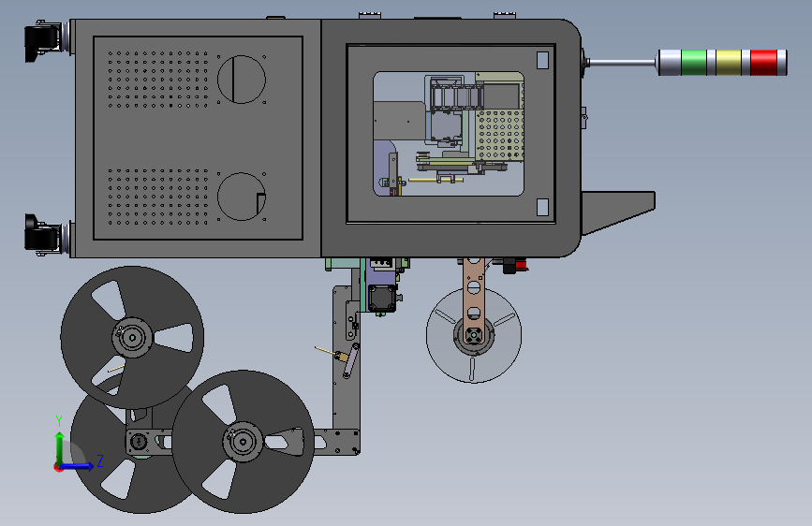Select the blue Z axis arrow
This screenshot has height=526, width=812.
click(x=78, y=466)
